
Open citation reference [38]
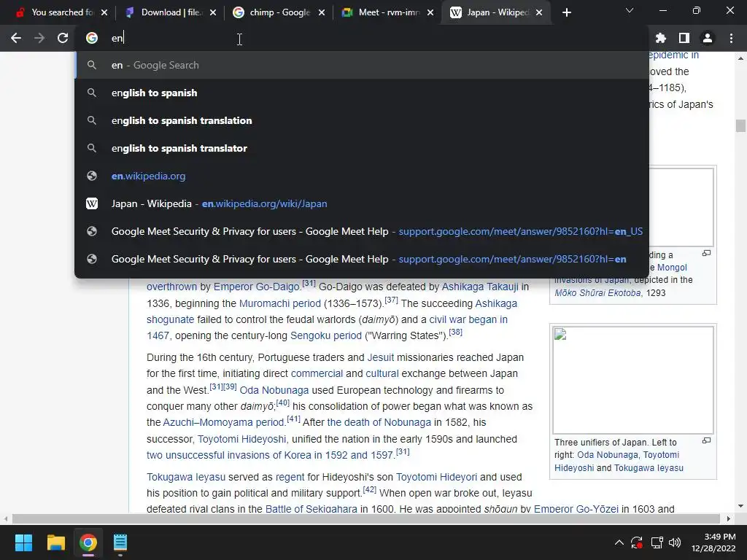455,332
